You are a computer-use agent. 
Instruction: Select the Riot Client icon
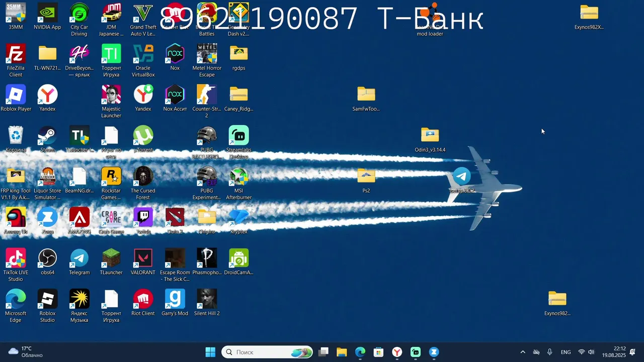pyautogui.click(x=143, y=299)
